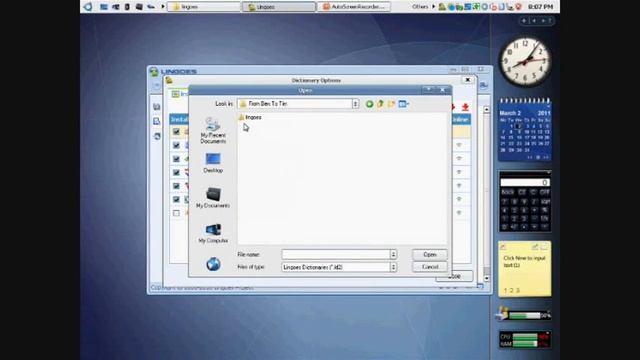The width and height of the screenshot is (640, 360).
Task: Click the Dictionary Options scrollbar up arrow
Action: coord(486,110)
